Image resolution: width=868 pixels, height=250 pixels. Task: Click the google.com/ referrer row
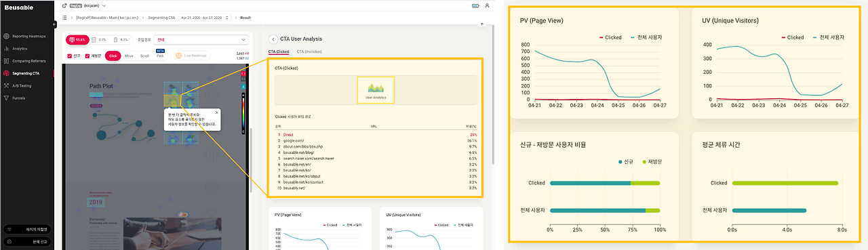(x=376, y=140)
